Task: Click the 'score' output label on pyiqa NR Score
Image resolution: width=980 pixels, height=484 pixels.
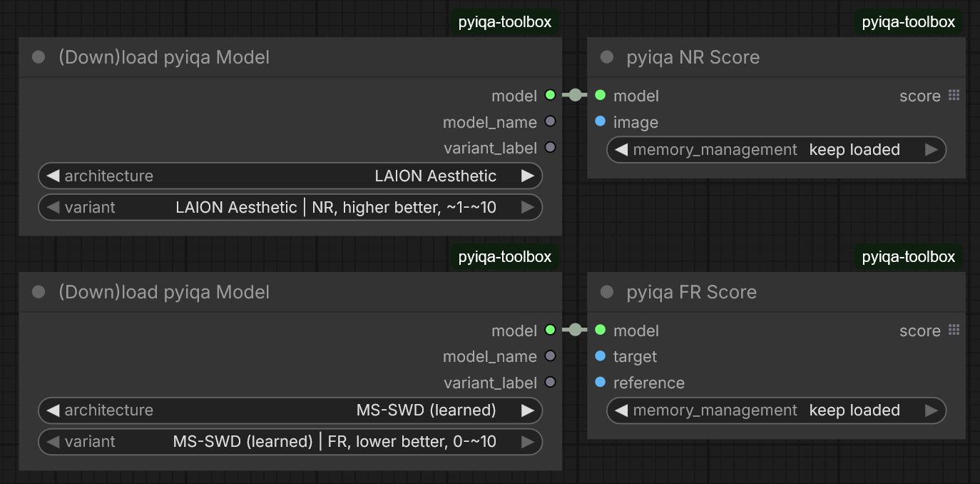Action: pyautogui.click(x=920, y=96)
